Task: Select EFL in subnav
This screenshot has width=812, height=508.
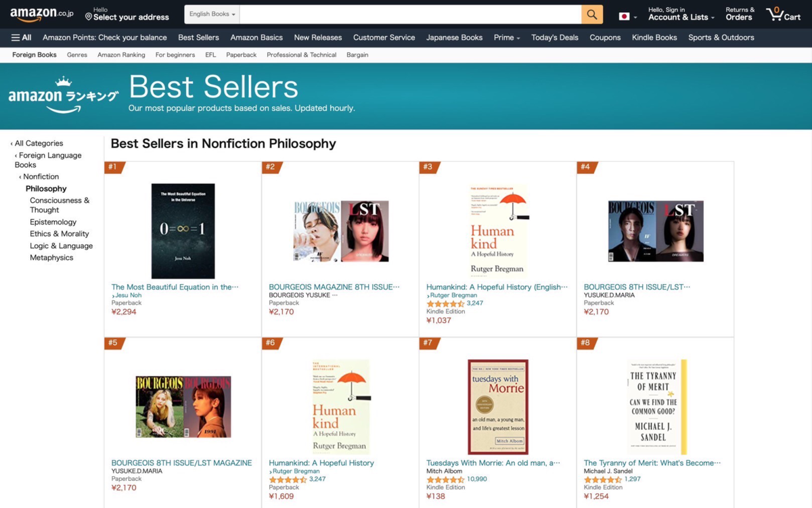Action: tap(210, 55)
